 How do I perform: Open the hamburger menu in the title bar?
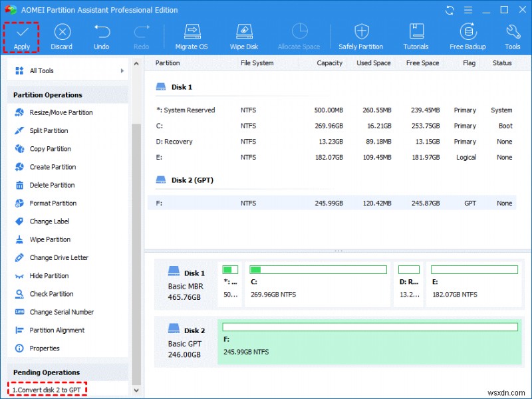468,9
